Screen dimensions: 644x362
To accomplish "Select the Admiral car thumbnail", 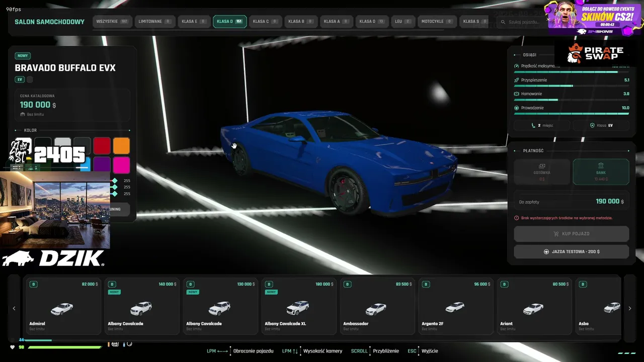I will coord(62,308).
